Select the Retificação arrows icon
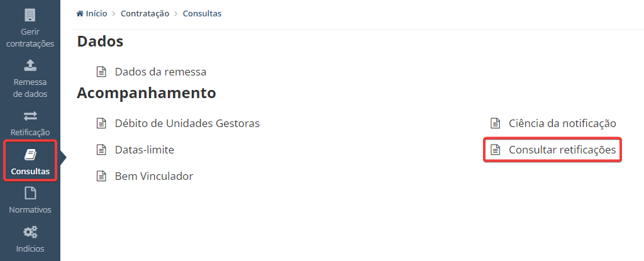Viewport: 644px width, 261px height. (30, 116)
